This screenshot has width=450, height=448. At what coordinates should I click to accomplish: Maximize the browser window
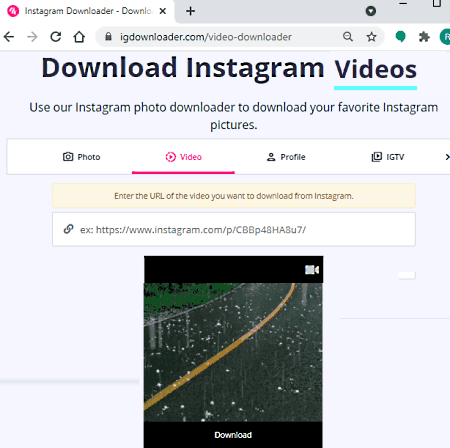point(436,4)
